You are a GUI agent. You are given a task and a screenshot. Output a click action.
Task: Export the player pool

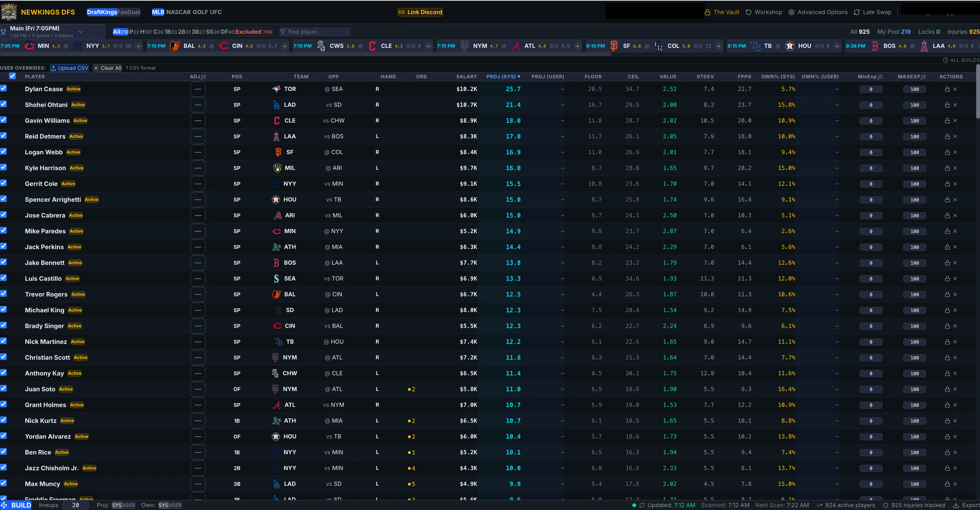pyautogui.click(x=966, y=505)
